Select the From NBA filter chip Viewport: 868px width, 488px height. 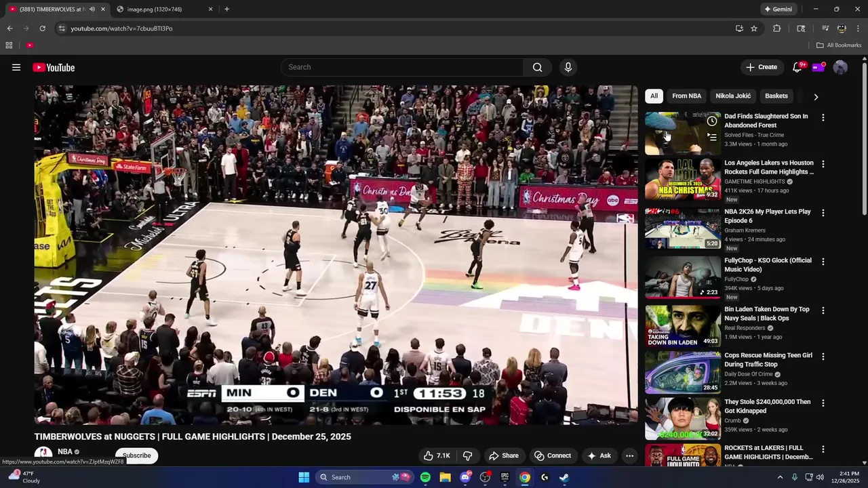(686, 96)
